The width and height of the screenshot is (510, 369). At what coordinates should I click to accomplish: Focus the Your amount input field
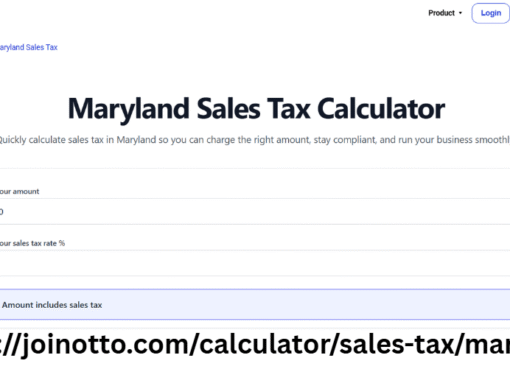(x=255, y=212)
